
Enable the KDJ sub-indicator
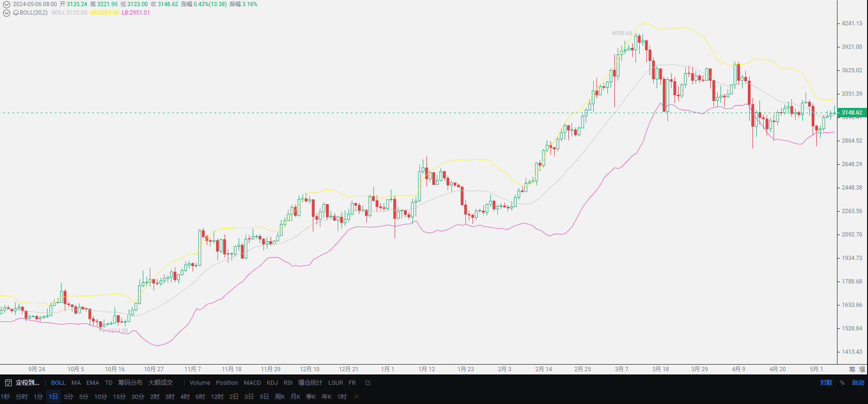pyautogui.click(x=272, y=383)
